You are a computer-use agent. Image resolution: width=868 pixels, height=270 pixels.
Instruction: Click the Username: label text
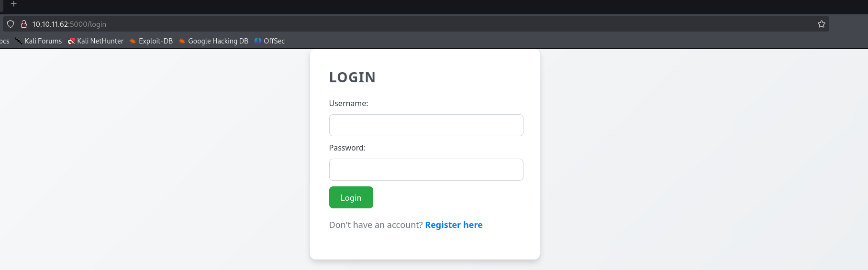coord(348,103)
